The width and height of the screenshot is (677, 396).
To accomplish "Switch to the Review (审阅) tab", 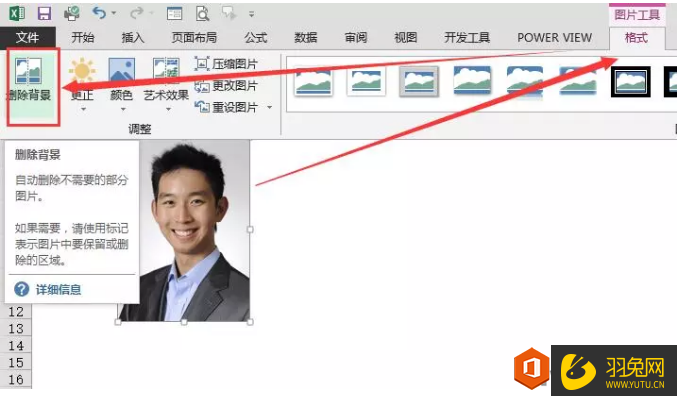I will point(356,38).
